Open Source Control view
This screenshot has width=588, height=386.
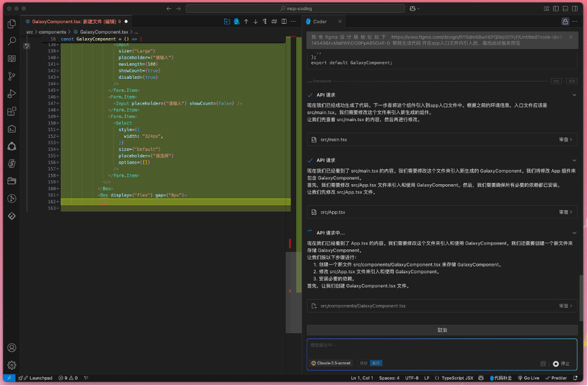pos(12,76)
